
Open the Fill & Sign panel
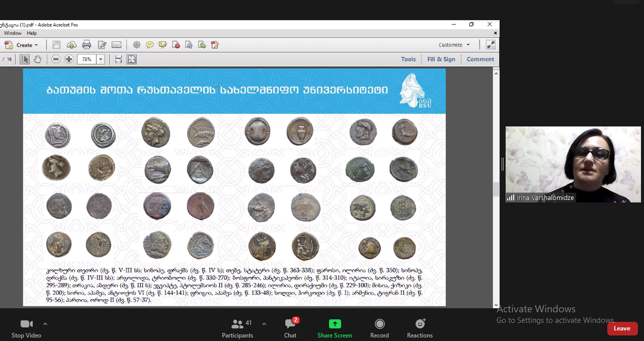(x=441, y=59)
